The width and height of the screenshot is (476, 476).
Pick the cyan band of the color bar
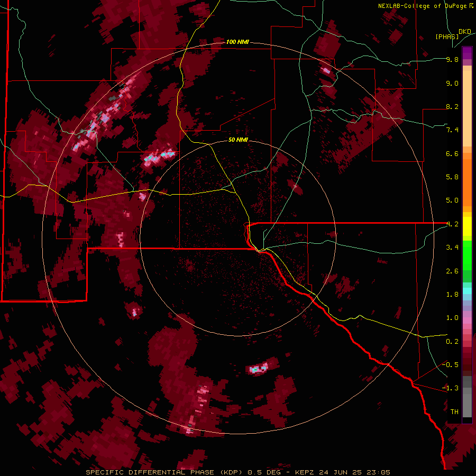(x=467, y=291)
